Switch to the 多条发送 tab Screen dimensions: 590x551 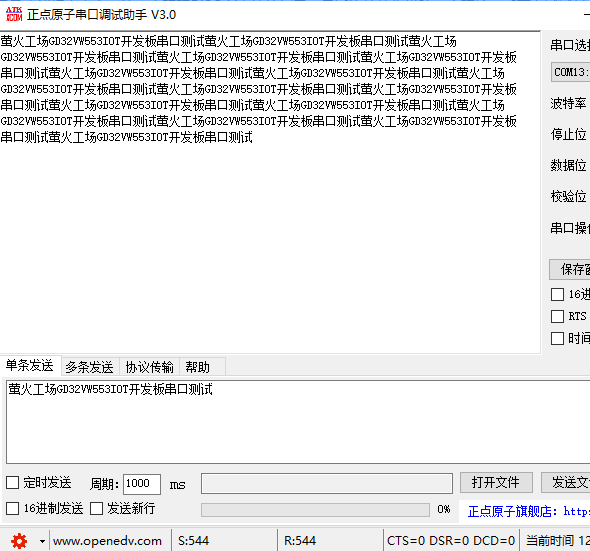coord(89,367)
